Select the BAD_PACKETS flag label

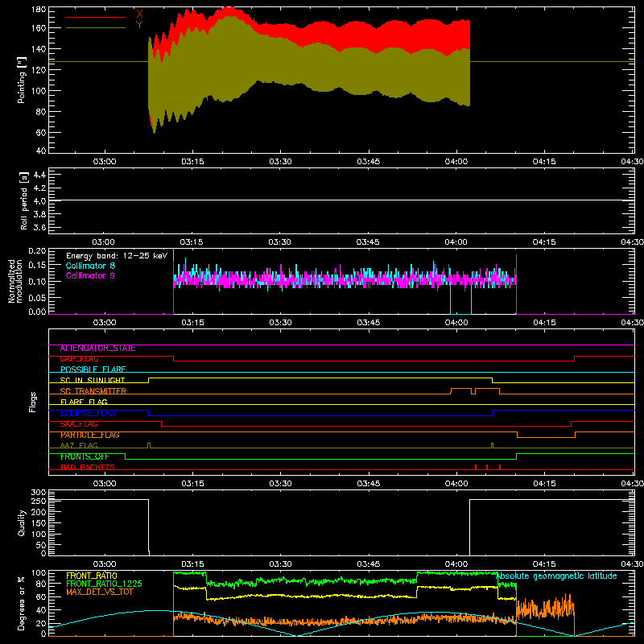(88, 468)
